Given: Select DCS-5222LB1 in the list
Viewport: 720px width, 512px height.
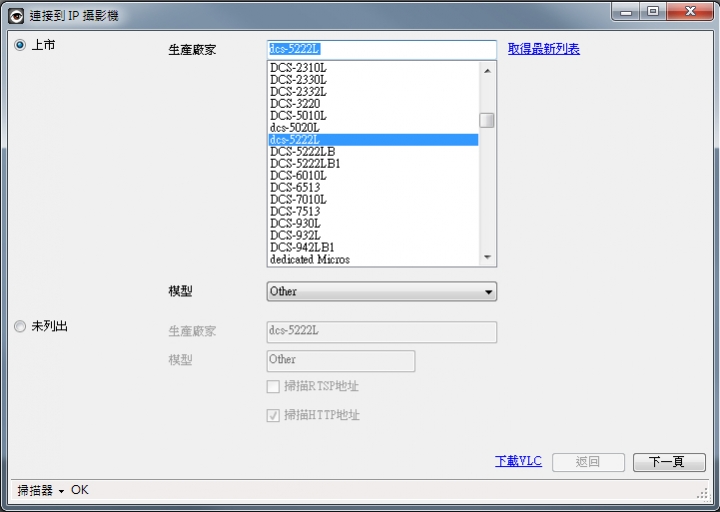Looking at the screenshot, I should pyautogui.click(x=373, y=163).
